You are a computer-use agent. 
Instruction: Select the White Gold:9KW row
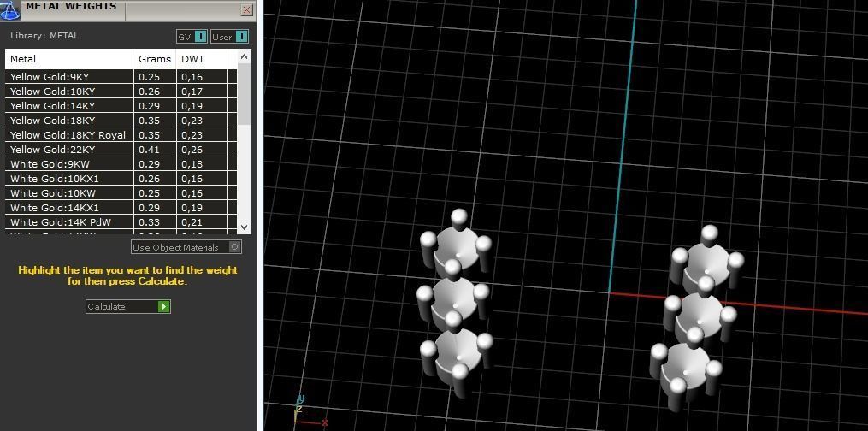pos(121,164)
